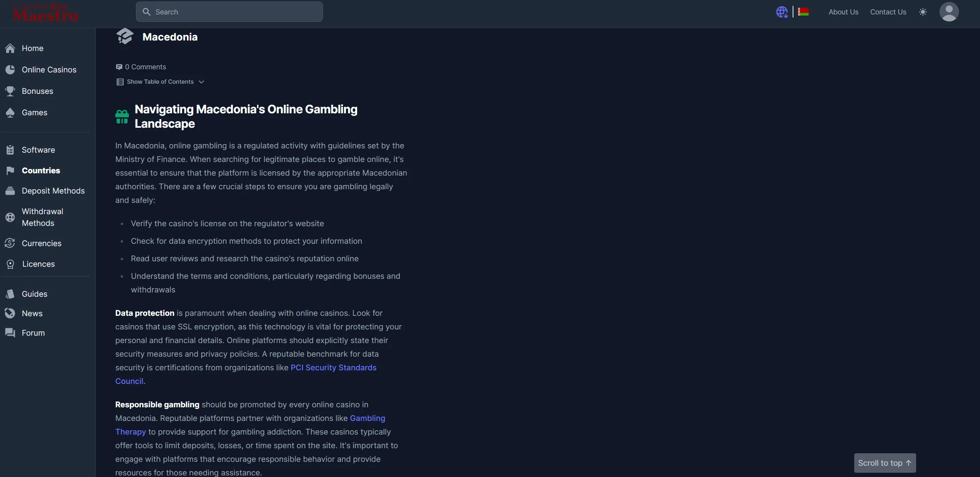This screenshot has width=980, height=477.
Task: Click the green gift icon beside heading
Action: tap(122, 116)
